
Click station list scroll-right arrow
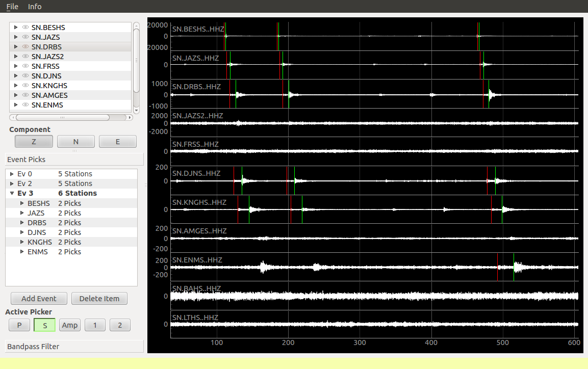tap(130, 117)
